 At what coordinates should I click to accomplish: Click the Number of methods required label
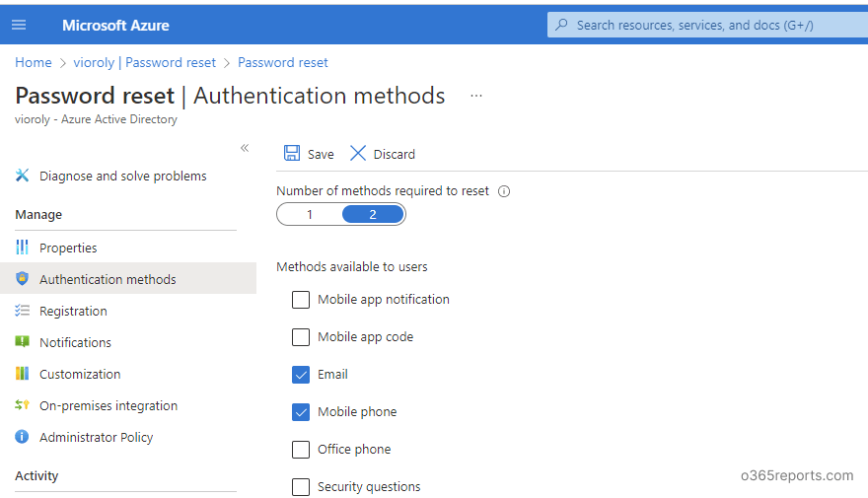tap(383, 191)
